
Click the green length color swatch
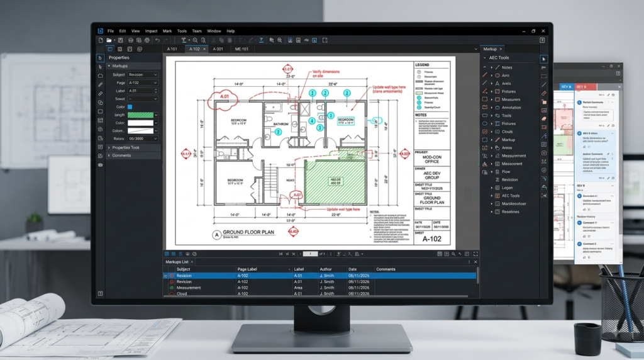point(140,115)
